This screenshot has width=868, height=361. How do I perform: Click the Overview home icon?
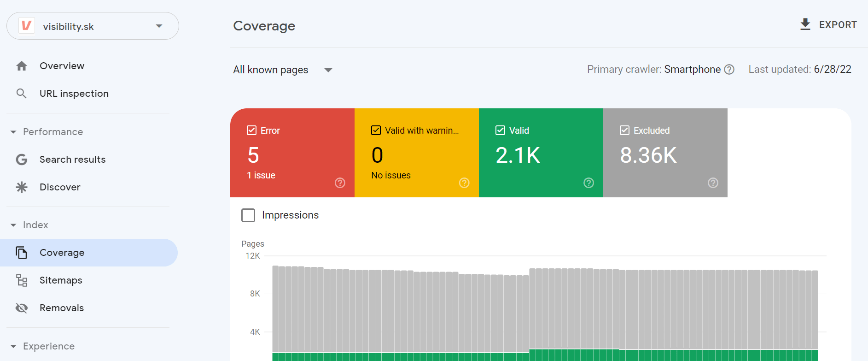click(22, 66)
